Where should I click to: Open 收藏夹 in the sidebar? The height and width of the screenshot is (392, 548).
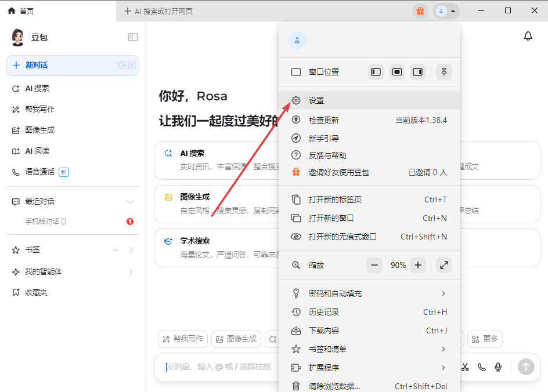tap(73, 292)
